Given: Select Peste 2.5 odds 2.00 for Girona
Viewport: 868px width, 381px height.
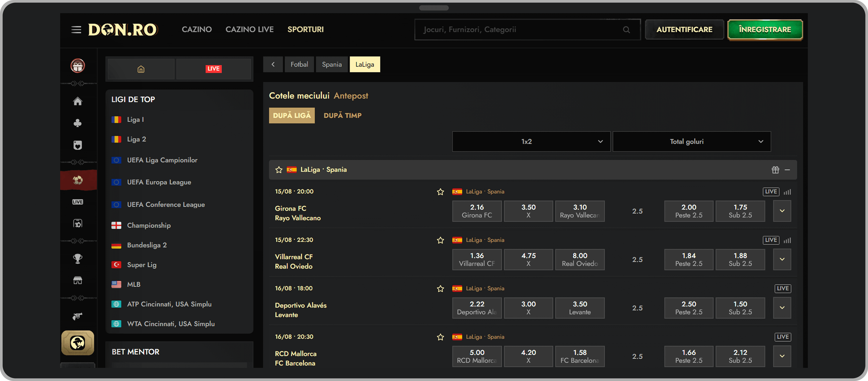Looking at the screenshot, I should point(688,211).
